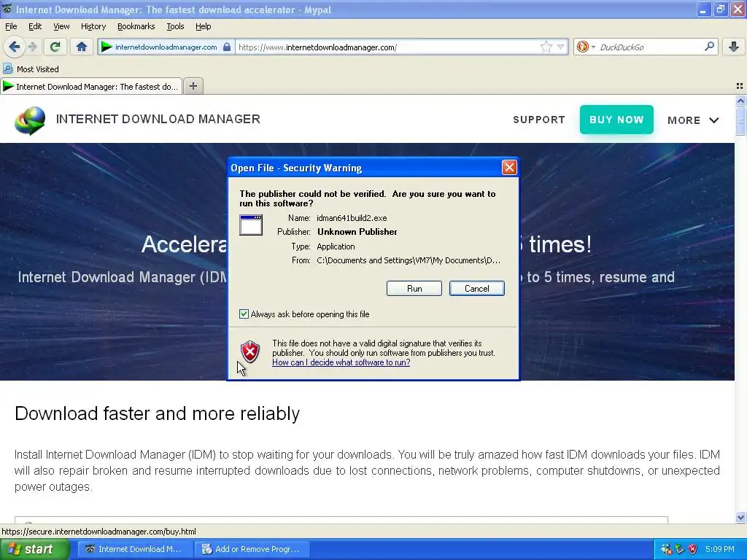Close the Security Warning dialog
747x560 pixels.
(x=509, y=168)
